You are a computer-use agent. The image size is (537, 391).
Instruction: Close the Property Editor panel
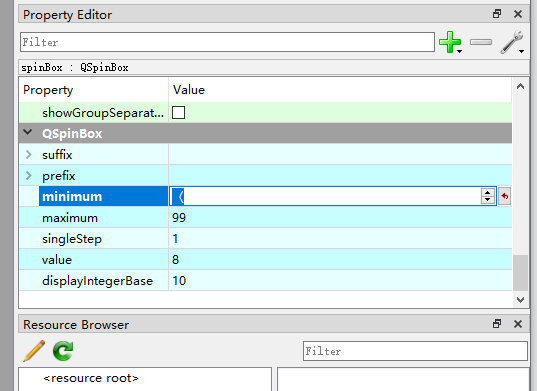coord(518,14)
